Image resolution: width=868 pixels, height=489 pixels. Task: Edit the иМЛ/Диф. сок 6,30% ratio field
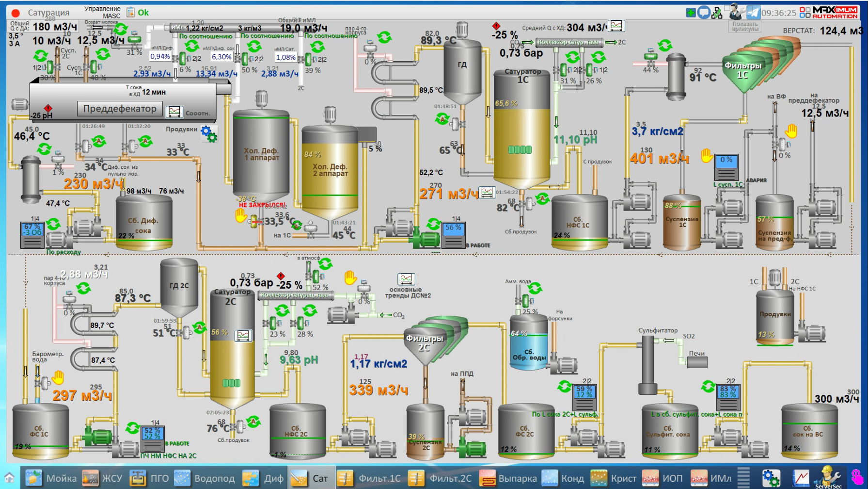point(221,57)
